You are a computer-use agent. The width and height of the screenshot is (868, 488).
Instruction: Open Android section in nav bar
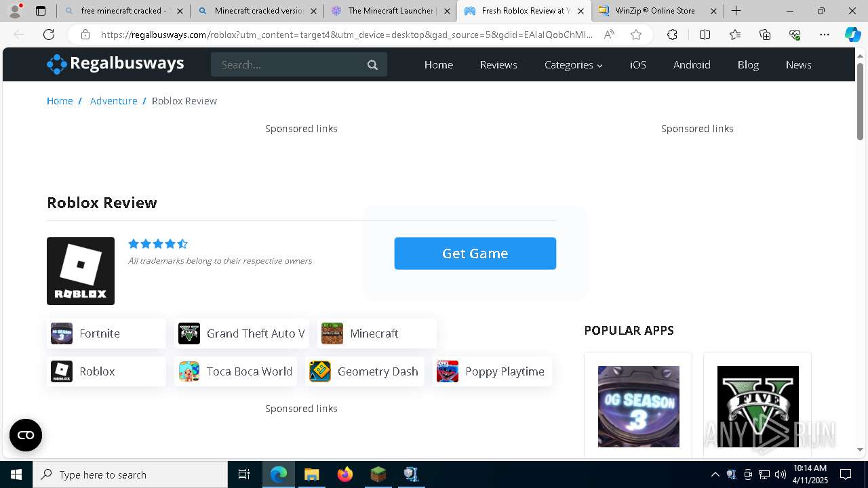coord(692,64)
